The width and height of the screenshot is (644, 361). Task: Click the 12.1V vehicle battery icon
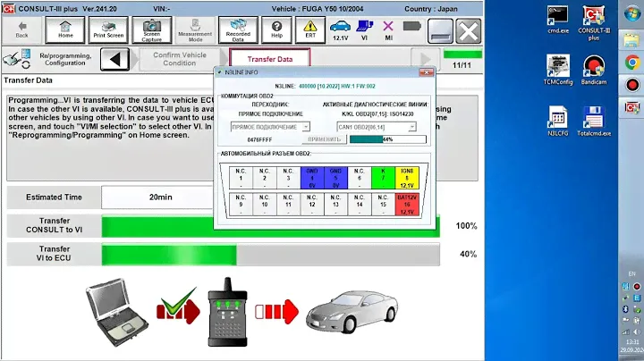[341, 31]
